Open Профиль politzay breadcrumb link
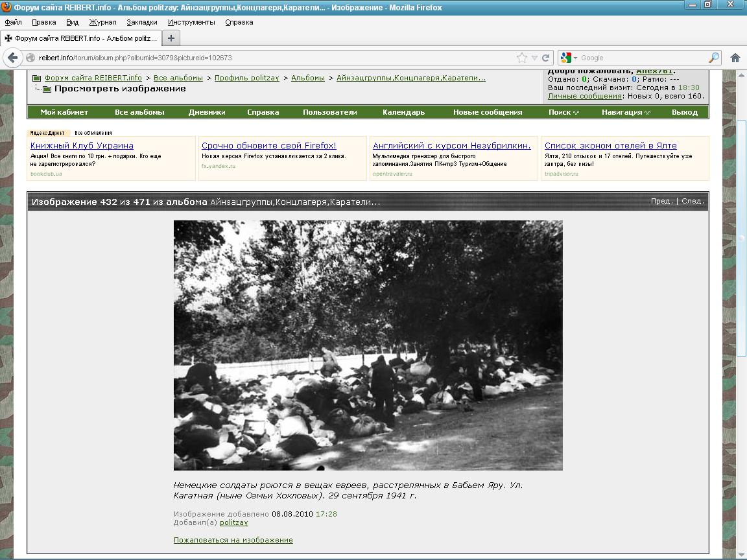747x560 pixels. point(247,78)
